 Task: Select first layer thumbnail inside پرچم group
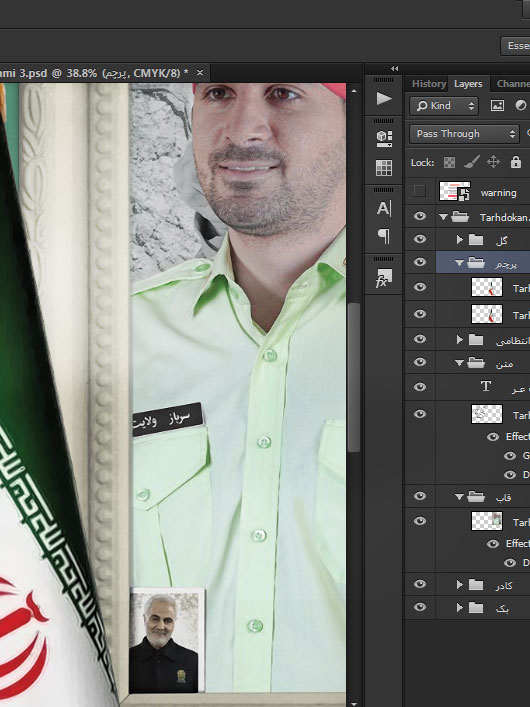point(487,287)
